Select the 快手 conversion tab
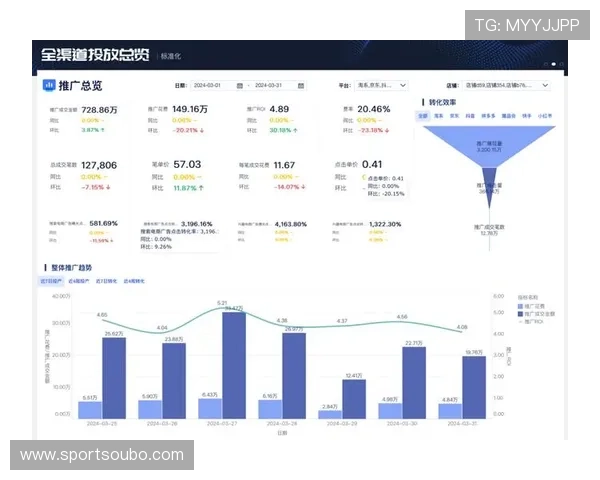Screen dimensions: 600x480 [x=527, y=116]
